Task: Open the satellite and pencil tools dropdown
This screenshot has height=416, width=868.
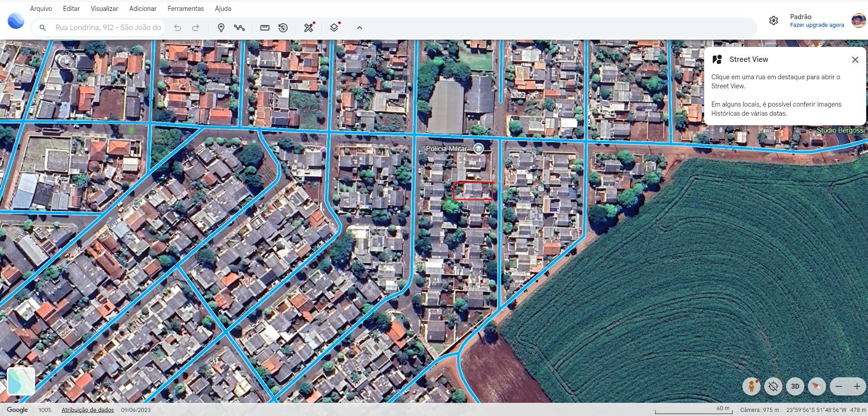Action: pos(309,28)
